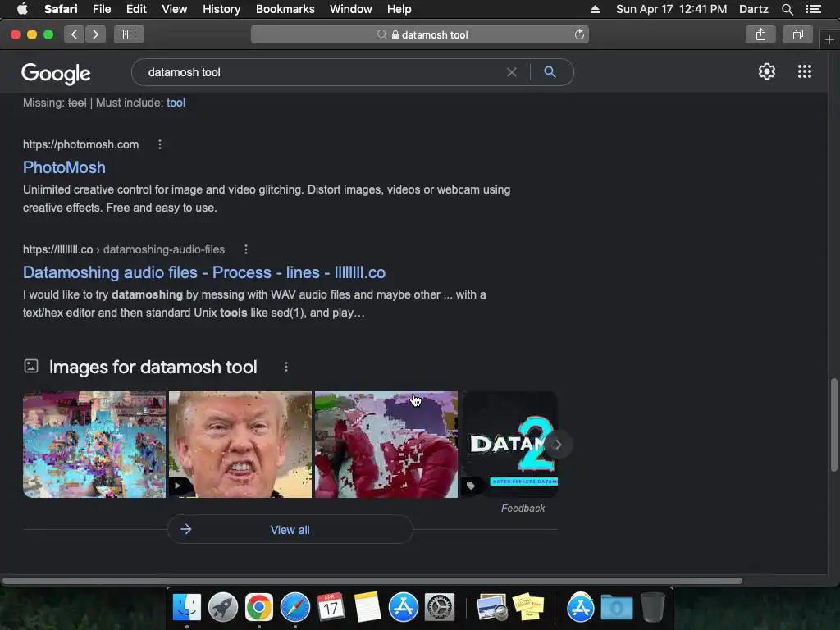Open the Trash in the Dock
The width and height of the screenshot is (840, 630).
tap(652, 608)
